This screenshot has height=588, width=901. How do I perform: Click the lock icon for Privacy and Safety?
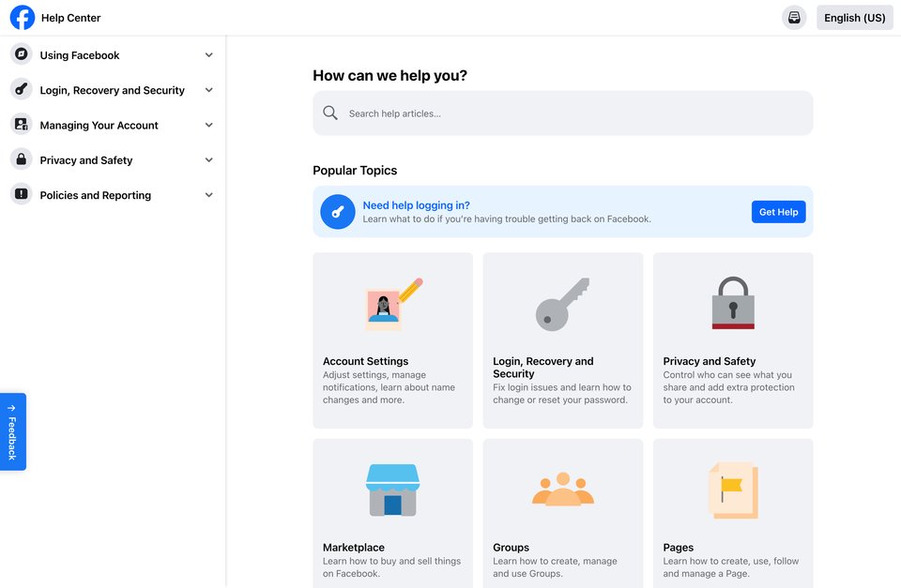click(22, 159)
